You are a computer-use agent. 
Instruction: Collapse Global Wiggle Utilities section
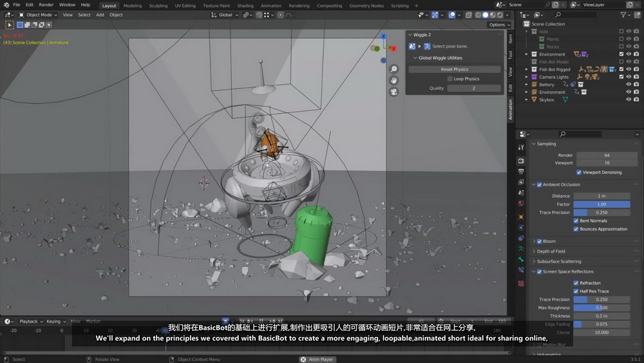415,58
